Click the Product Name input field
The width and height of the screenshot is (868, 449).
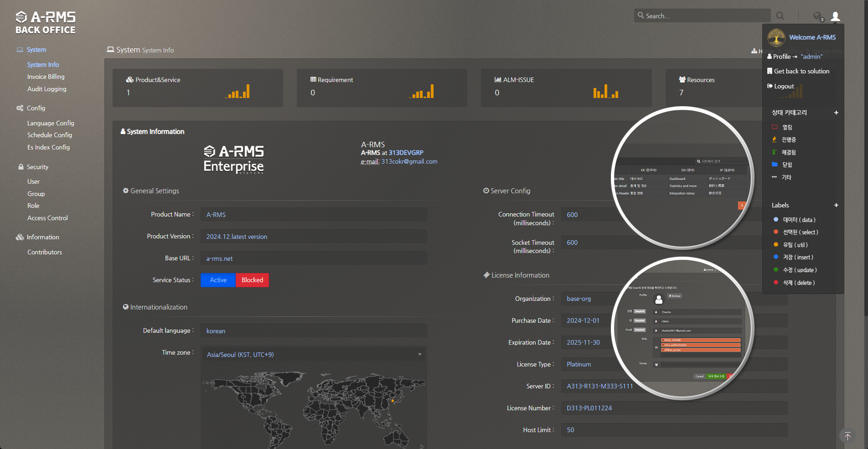[314, 215]
